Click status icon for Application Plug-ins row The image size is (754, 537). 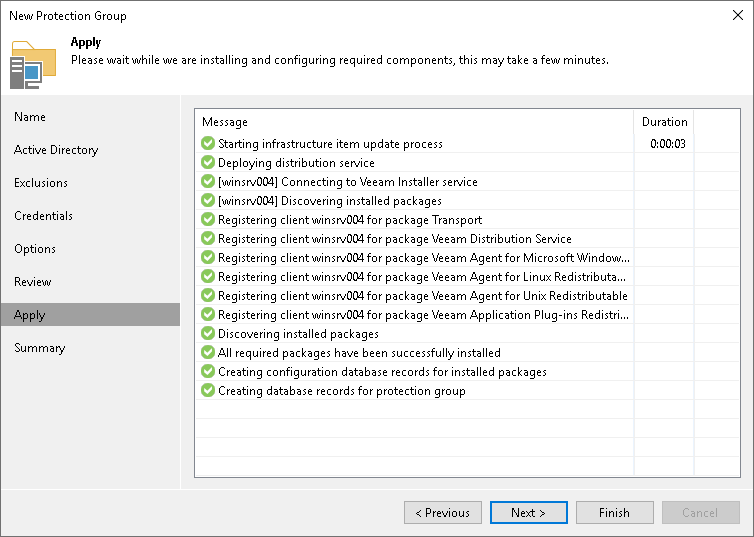click(208, 314)
